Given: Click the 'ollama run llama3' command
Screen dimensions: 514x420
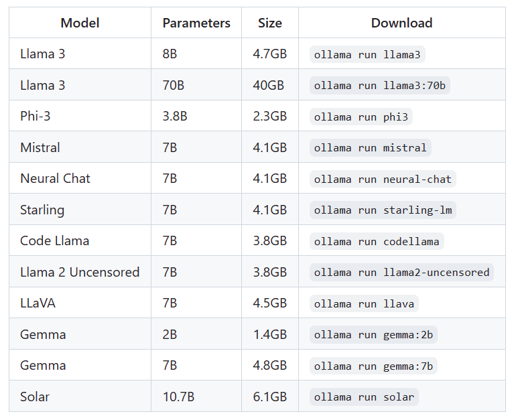Looking at the screenshot, I should click(367, 54).
